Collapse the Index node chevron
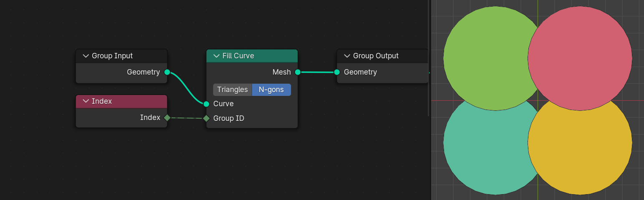 pos(86,101)
